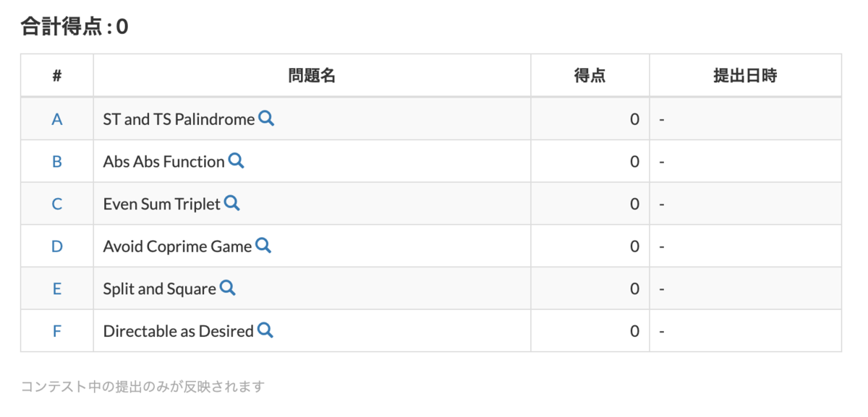Image resolution: width=868 pixels, height=417 pixels.
Task: Click the magnifier icon next to Avoid Coprime Game
Action: click(x=263, y=246)
